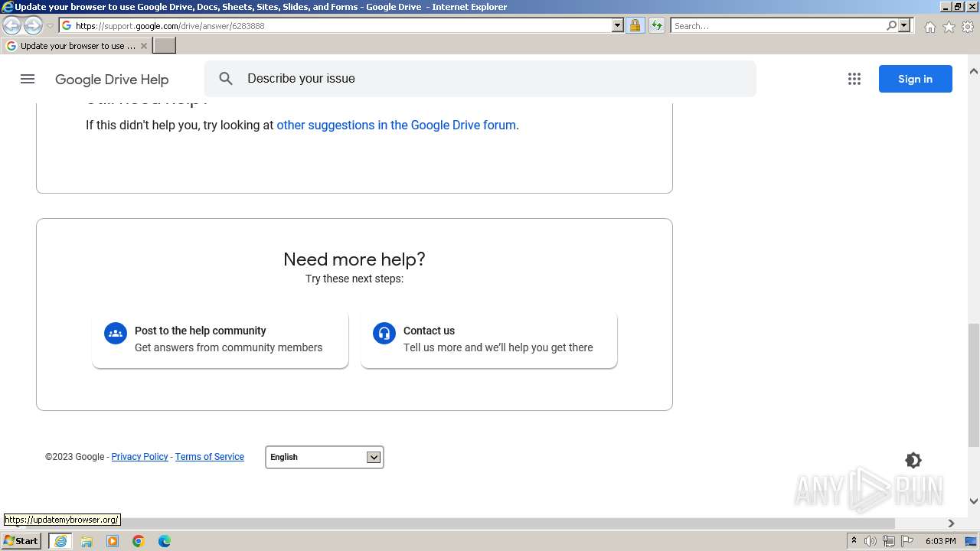Go forward with browser Forward arrow
This screenshot has width=980, height=551.
pyautogui.click(x=33, y=26)
